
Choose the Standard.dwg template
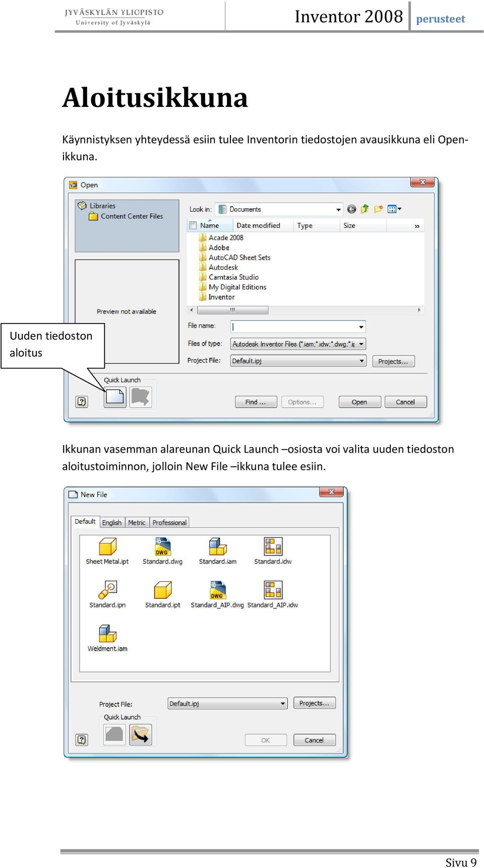162,551
